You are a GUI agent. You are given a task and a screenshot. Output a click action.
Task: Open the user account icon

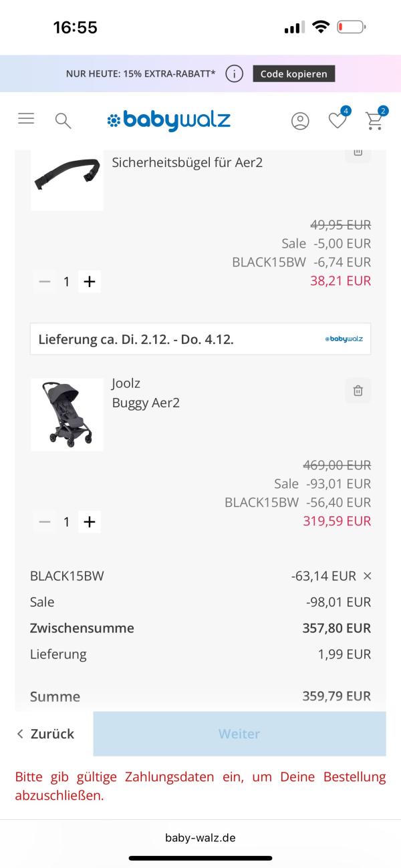coord(300,121)
